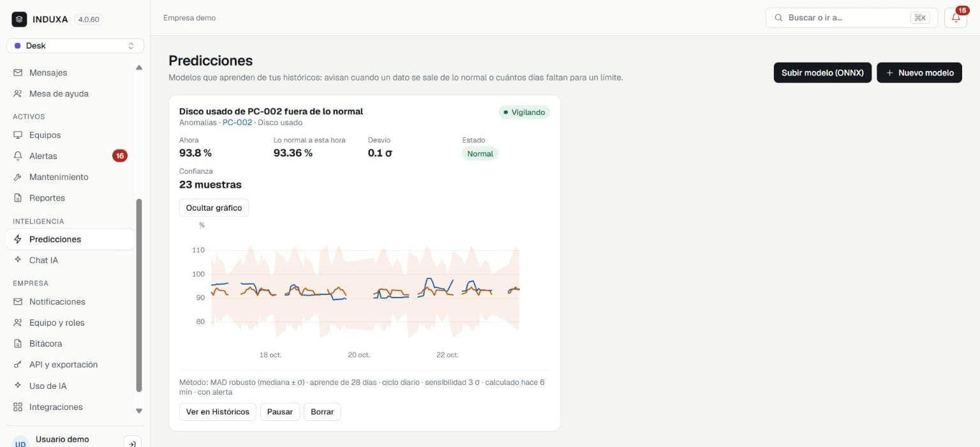Open the Desk workspace dropdown

click(75, 46)
